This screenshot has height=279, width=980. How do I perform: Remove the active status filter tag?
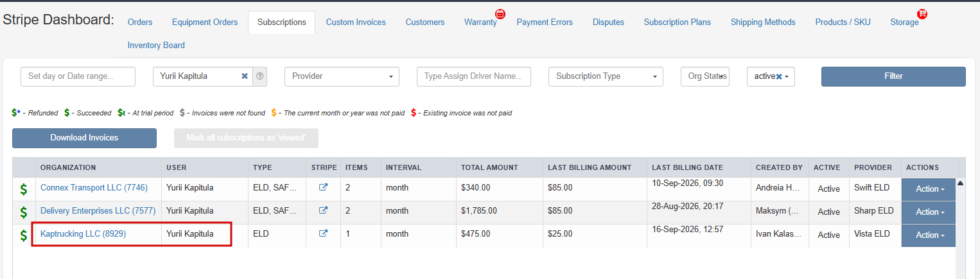coord(779,76)
